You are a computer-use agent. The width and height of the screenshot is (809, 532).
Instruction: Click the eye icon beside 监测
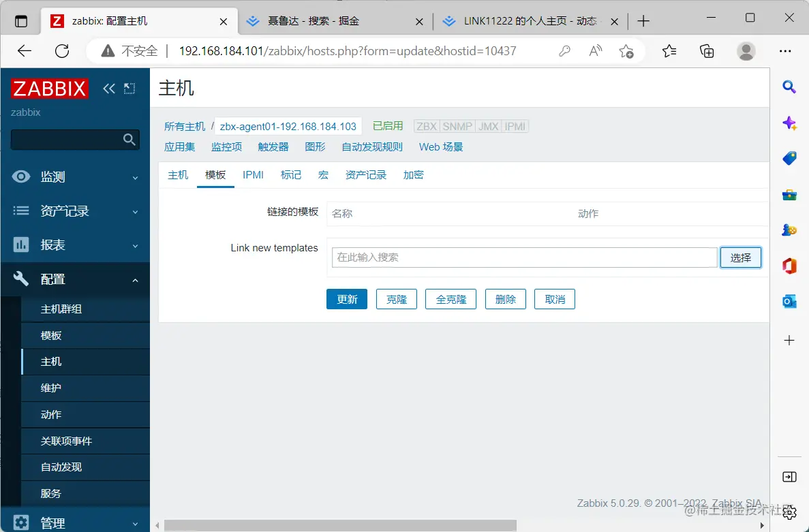point(21,177)
